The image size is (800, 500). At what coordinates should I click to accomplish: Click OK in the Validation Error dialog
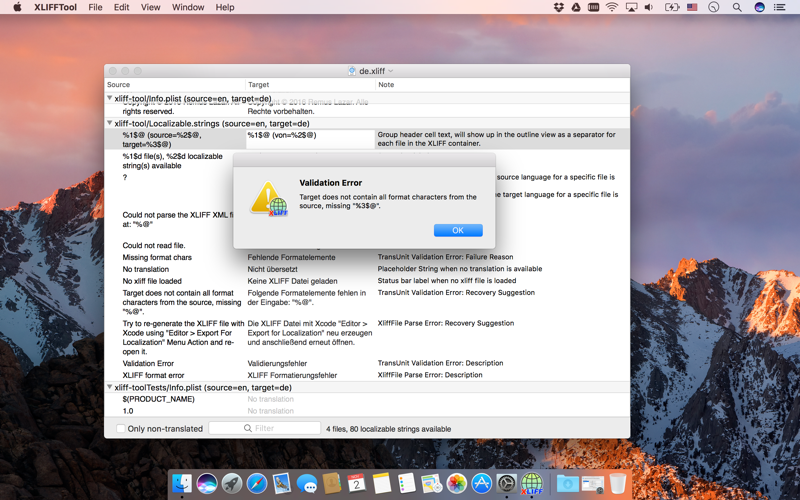458,230
